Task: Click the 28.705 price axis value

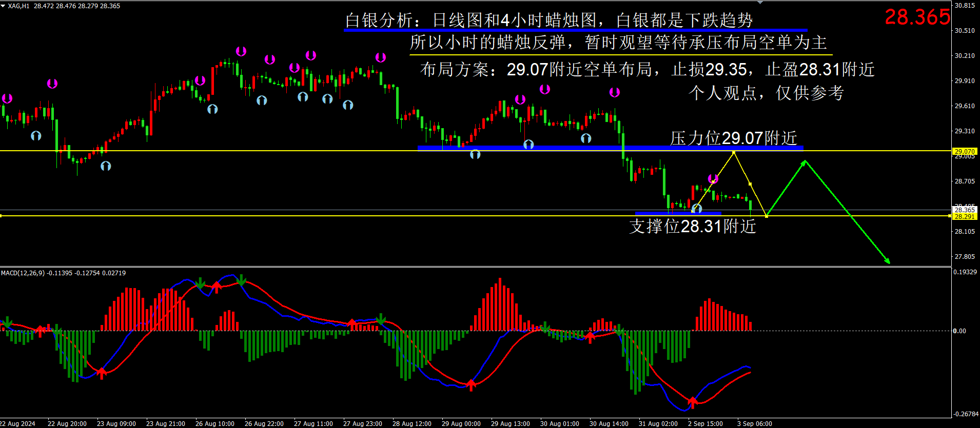Action: 965,181
